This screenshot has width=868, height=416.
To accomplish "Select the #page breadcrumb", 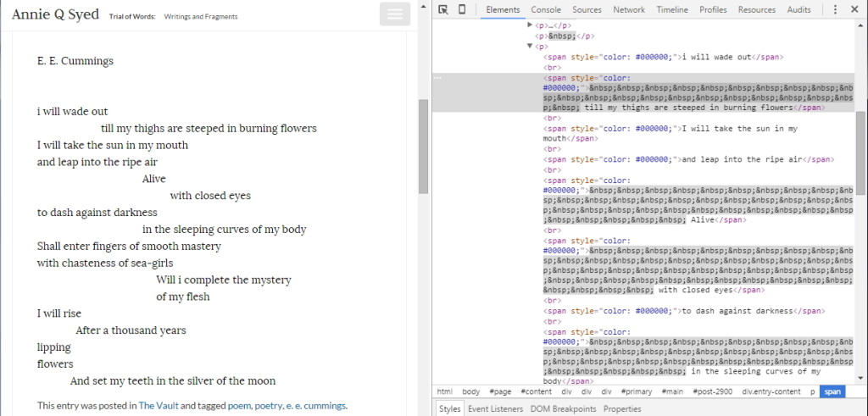I will click(x=500, y=391).
